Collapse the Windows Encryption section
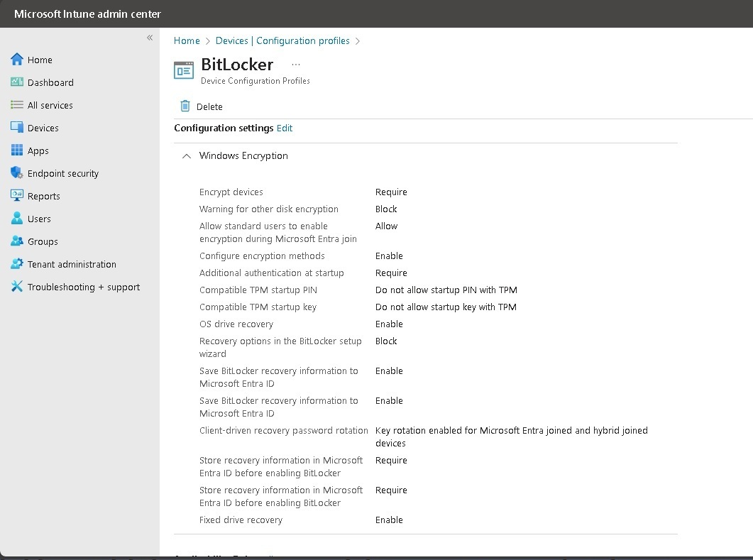 click(186, 155)
